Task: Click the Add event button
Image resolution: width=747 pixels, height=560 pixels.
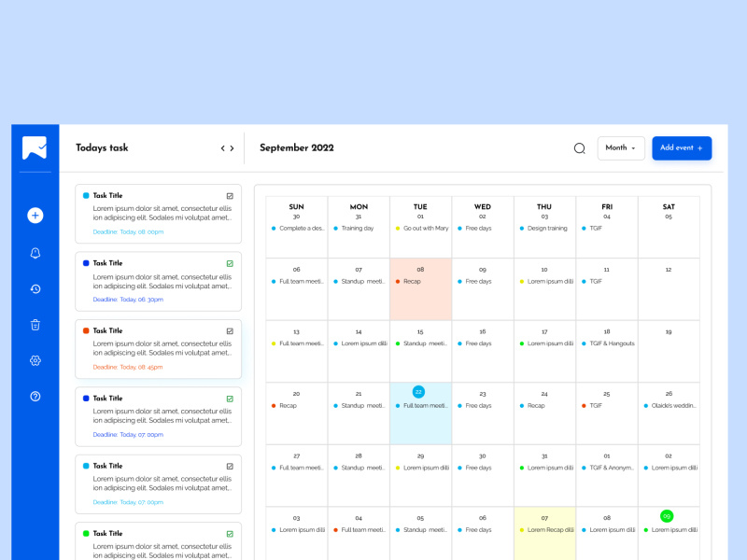Action: pyautogui.click(x=681, y=147)
